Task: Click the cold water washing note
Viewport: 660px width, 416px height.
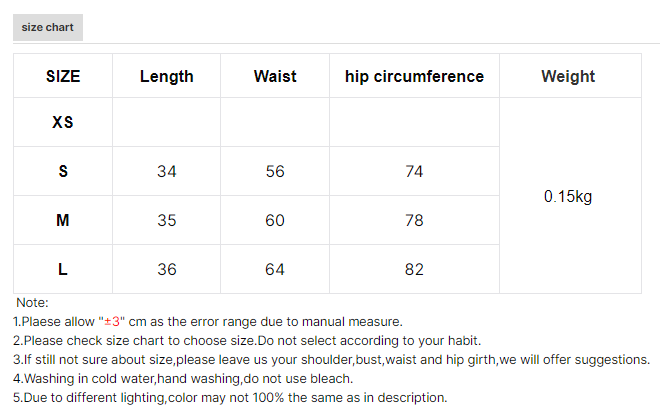Action: (183, 379)
